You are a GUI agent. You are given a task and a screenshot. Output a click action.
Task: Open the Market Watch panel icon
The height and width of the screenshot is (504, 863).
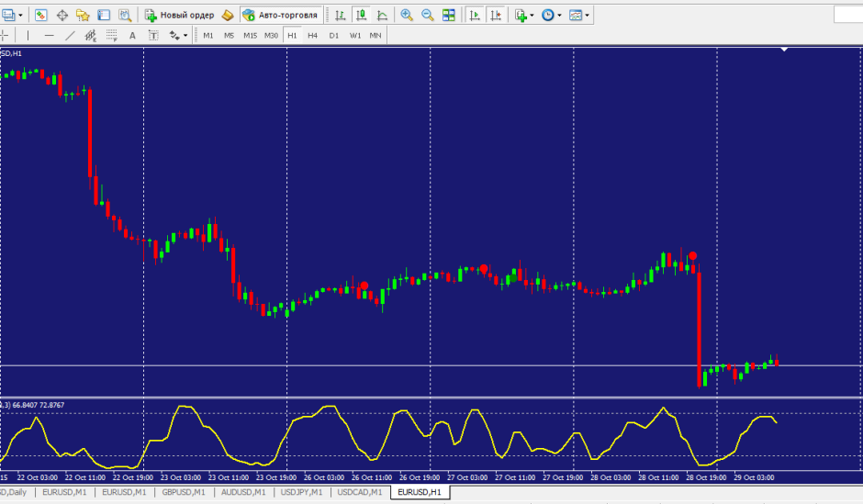coord(41,16)
